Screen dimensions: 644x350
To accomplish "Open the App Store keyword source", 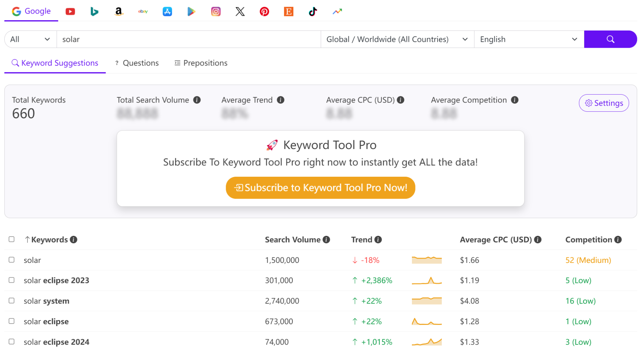I will 167,12.
